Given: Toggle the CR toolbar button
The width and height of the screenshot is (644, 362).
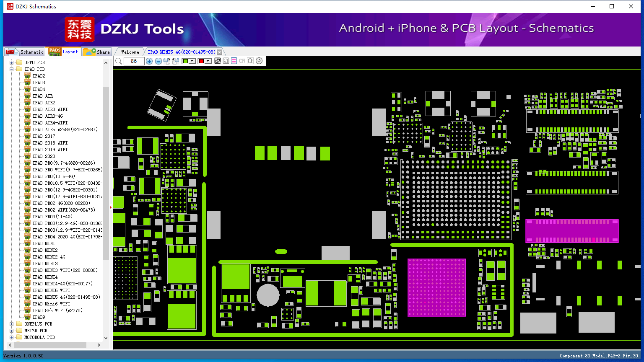Looking at the screenshot, I should coord(242,61).
